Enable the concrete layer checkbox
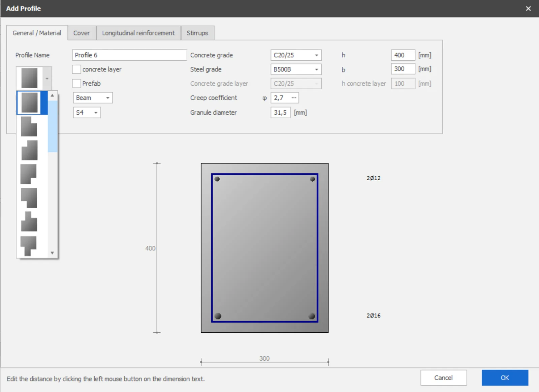This screenshot has width=539, height=392. pos(76,69)
